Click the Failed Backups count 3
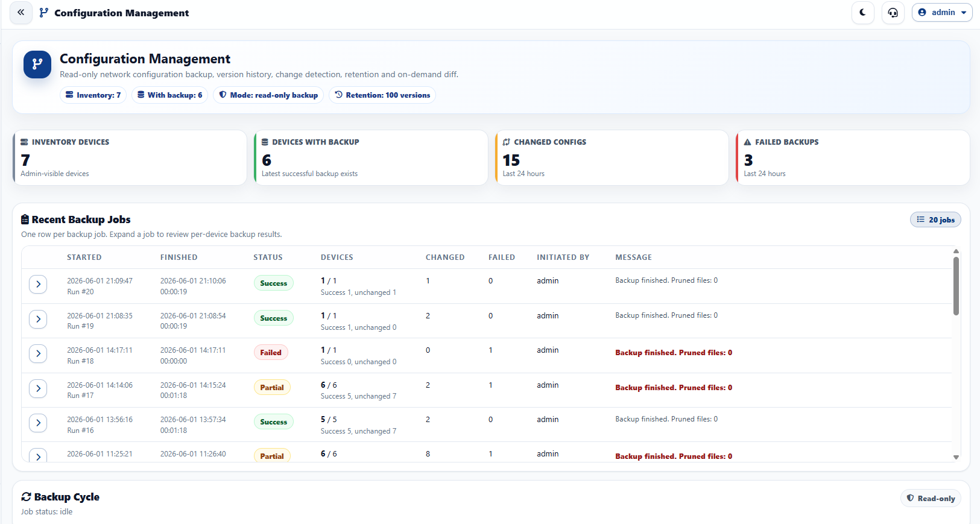 point(748,160)
